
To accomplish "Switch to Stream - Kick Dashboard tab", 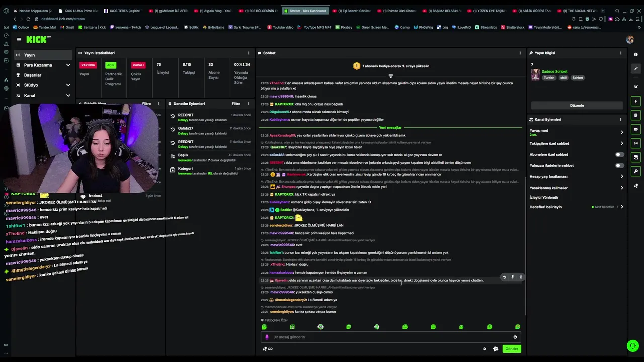I will 304,11.
